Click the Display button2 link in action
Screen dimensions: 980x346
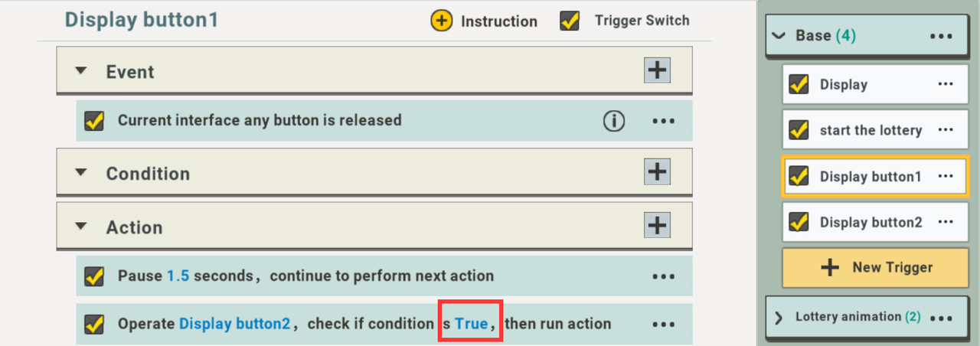[x=234, y=324]
